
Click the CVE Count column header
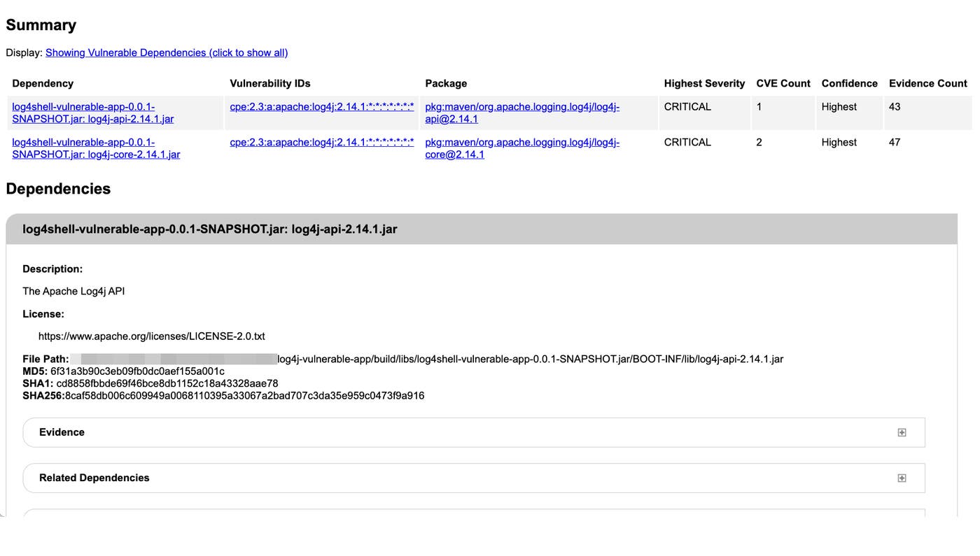(783, 83)
